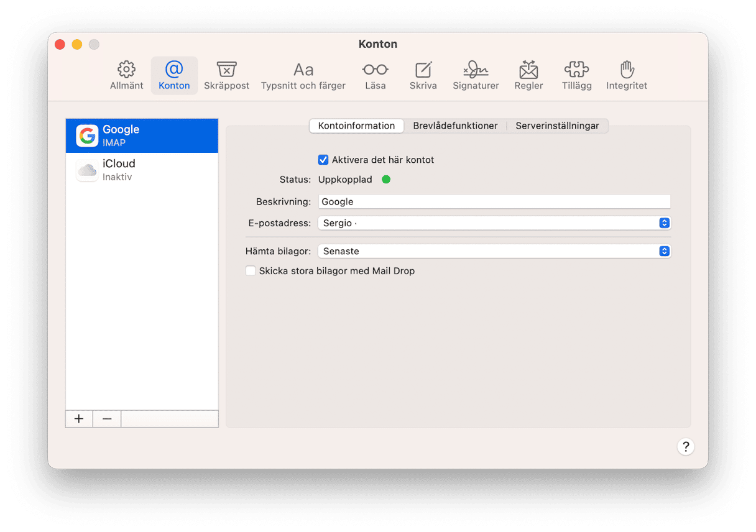Uncheck Aktivera det här kontot
This screenshot has width=756, height=532.
(323, 160)
